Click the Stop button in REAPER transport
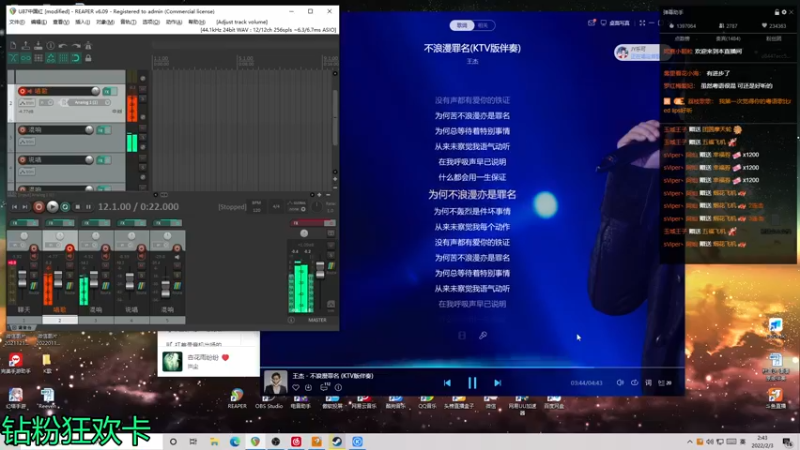 [x=78, y=207]
